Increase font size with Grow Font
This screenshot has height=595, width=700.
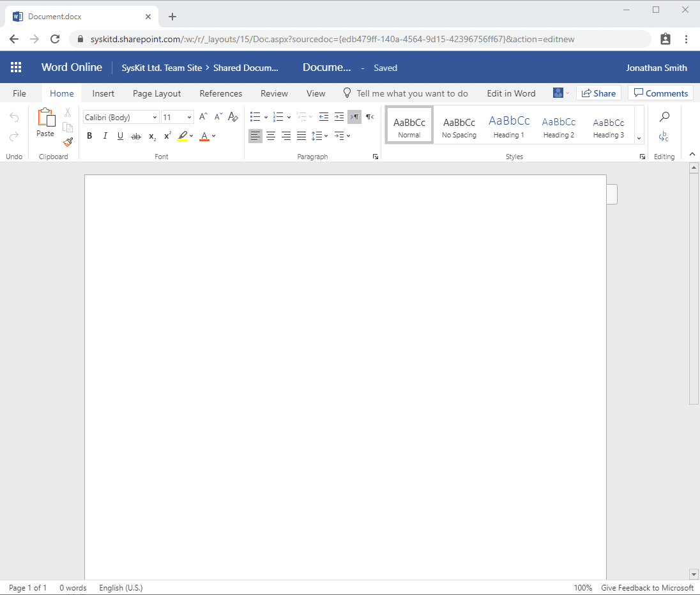203,117
